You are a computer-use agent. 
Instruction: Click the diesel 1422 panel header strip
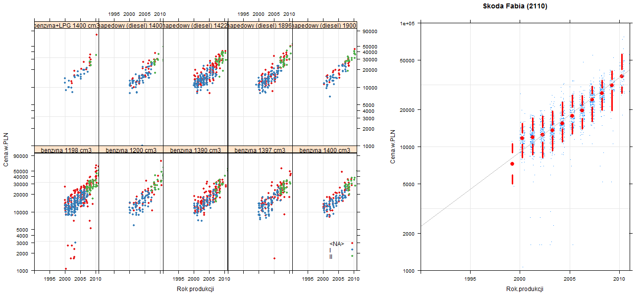pyautogui.click(x=196, y=25)
